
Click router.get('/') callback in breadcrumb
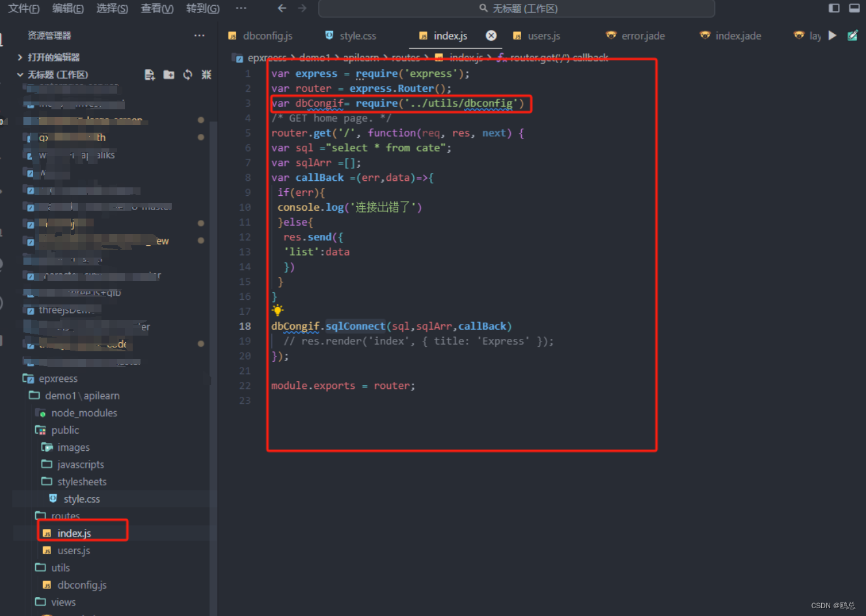(560, 58)
